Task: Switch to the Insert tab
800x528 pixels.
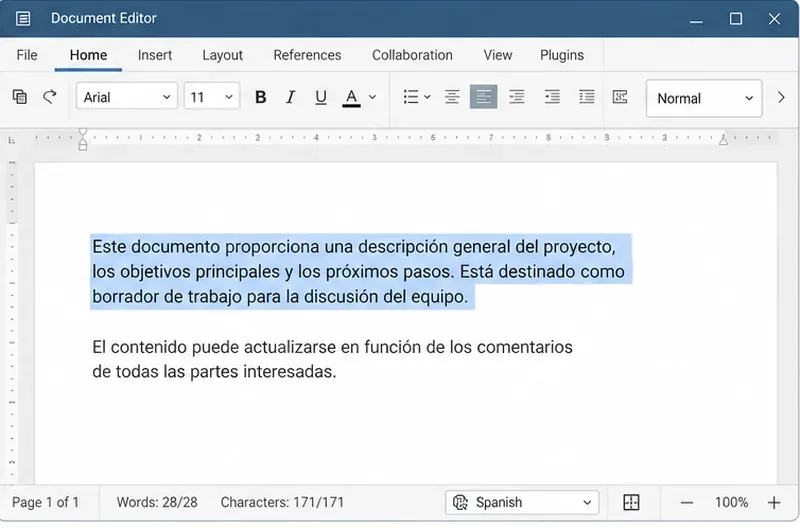Action: 155,55
